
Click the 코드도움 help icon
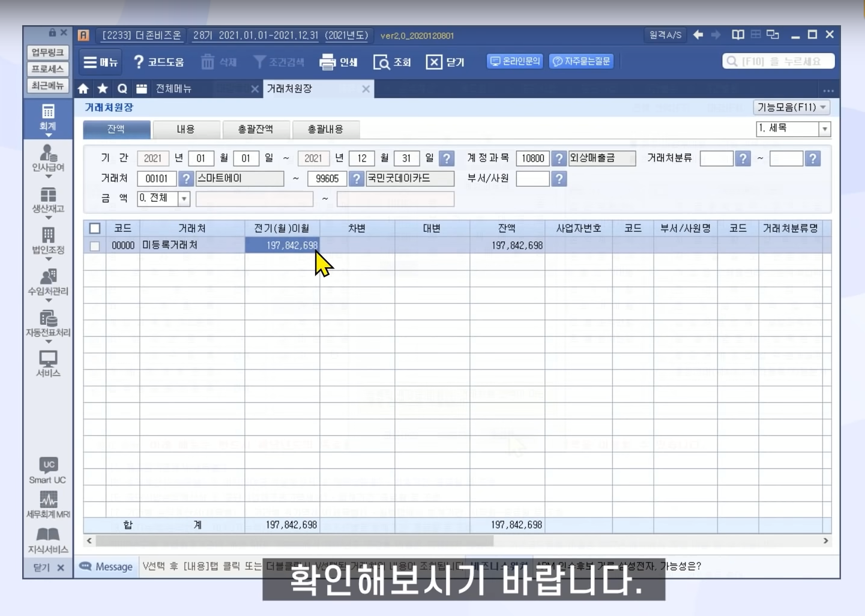click(158, 62)
